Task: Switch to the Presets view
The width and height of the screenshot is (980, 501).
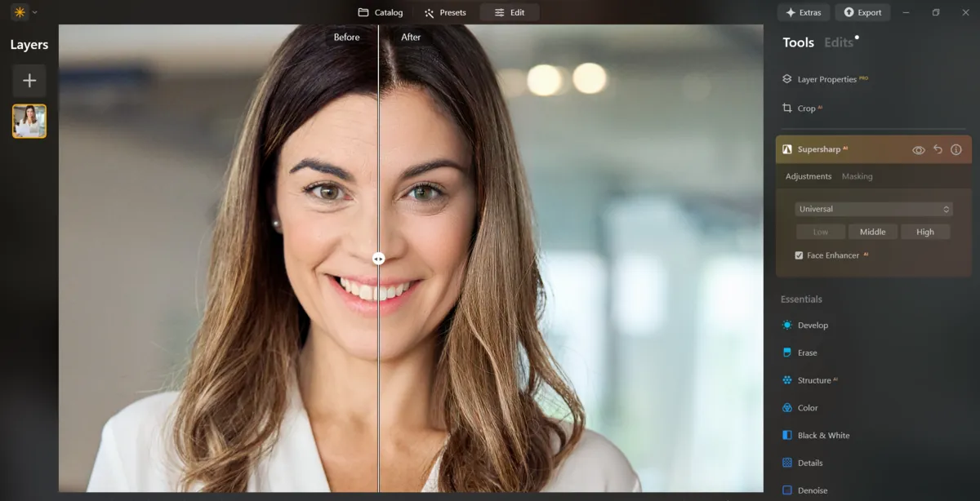Action: pos(445,12)
